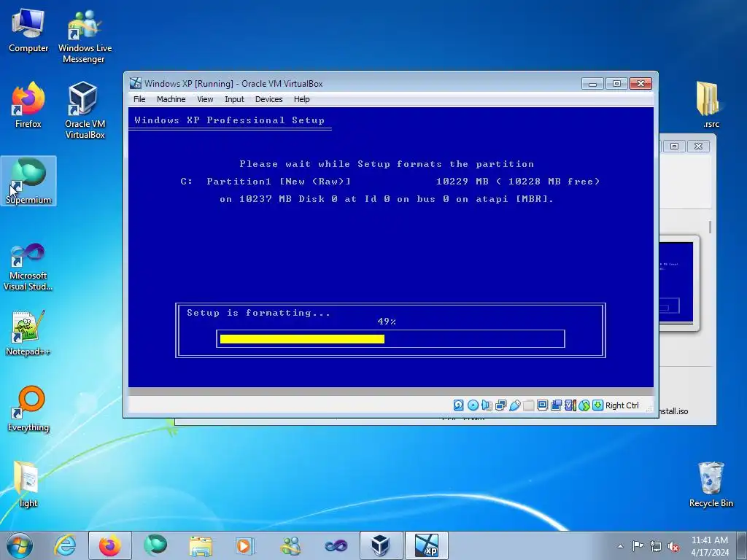Click the Windows XP Professional Setup heading
Screen dimensions: 747x560
click(x=229, y=120)
